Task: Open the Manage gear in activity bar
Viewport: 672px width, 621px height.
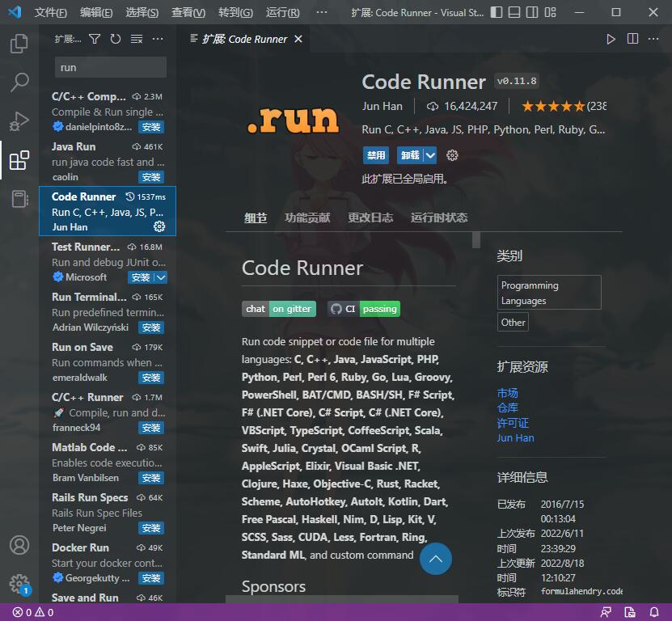Action: (19, 584)
